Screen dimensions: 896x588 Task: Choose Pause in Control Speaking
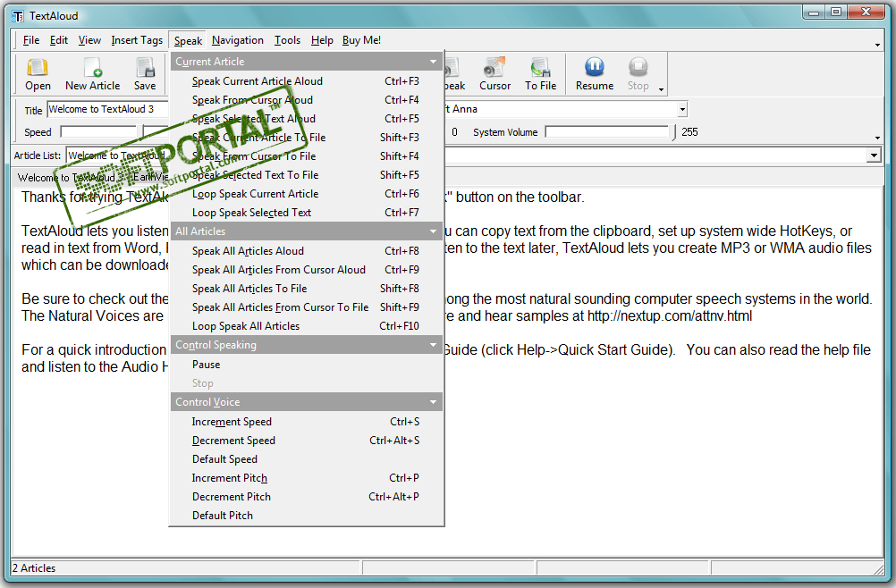pos(307,365)
